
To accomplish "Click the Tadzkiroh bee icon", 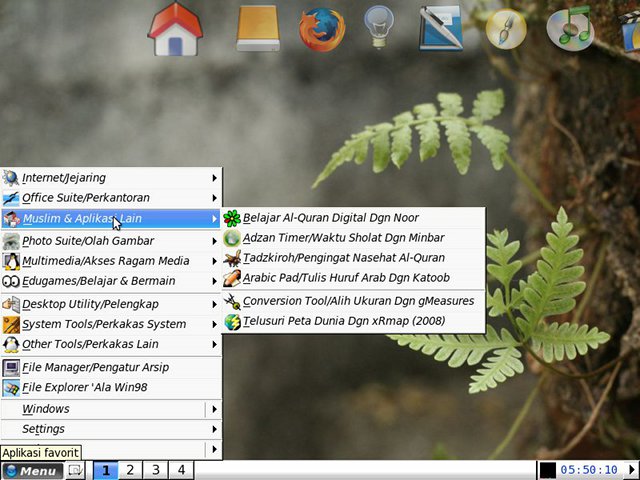I will click(232, 258).
